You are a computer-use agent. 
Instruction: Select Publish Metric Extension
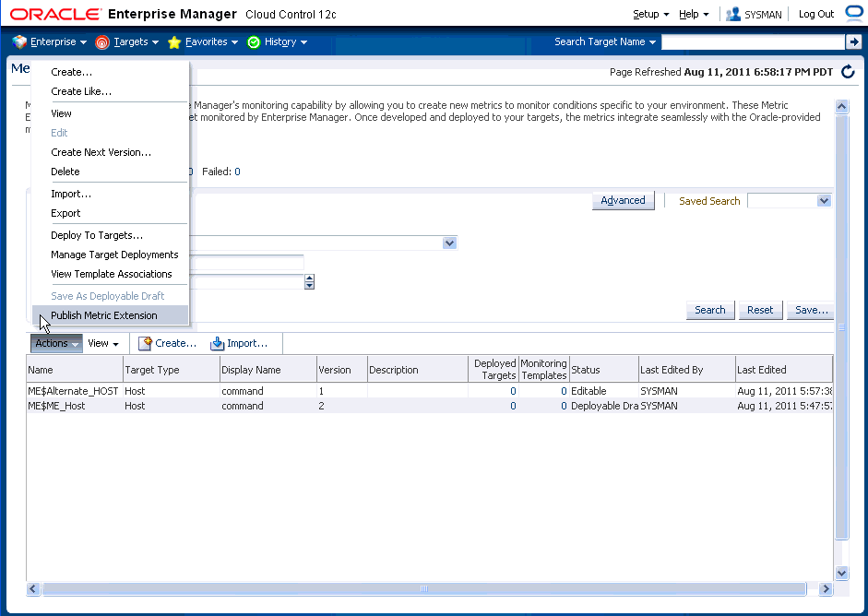(110, 315)
